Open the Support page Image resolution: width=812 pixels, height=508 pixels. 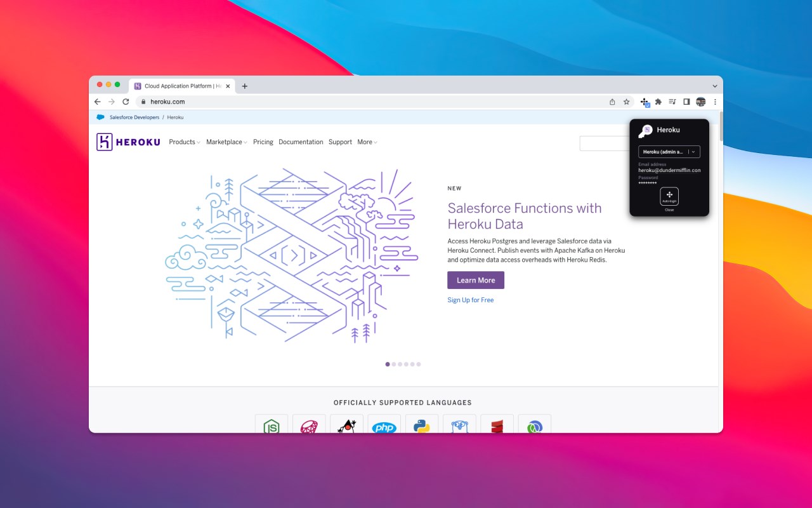coord(340,142)
